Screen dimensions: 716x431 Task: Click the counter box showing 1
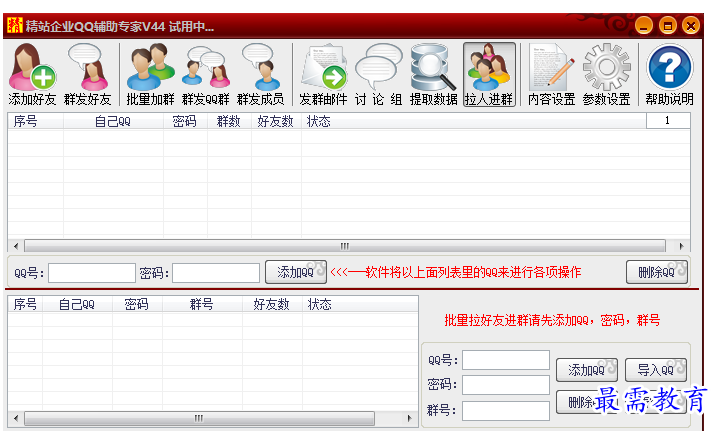click(668, 121)
